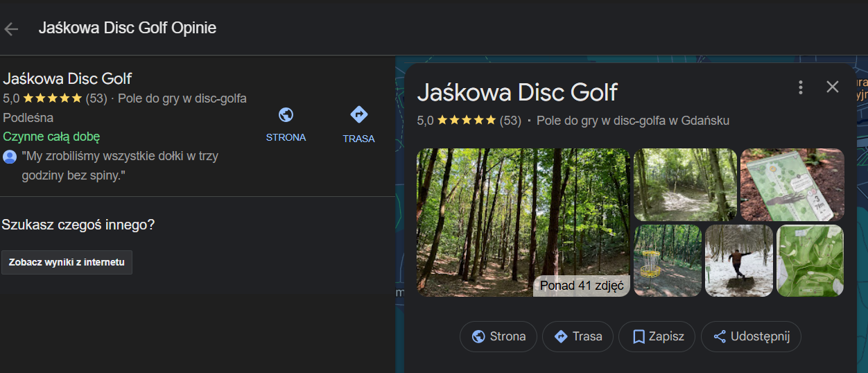Viewport: 868px width, 373px height.
Task: Save the place with the Zapisz button
Action: (x=658, y=337)
